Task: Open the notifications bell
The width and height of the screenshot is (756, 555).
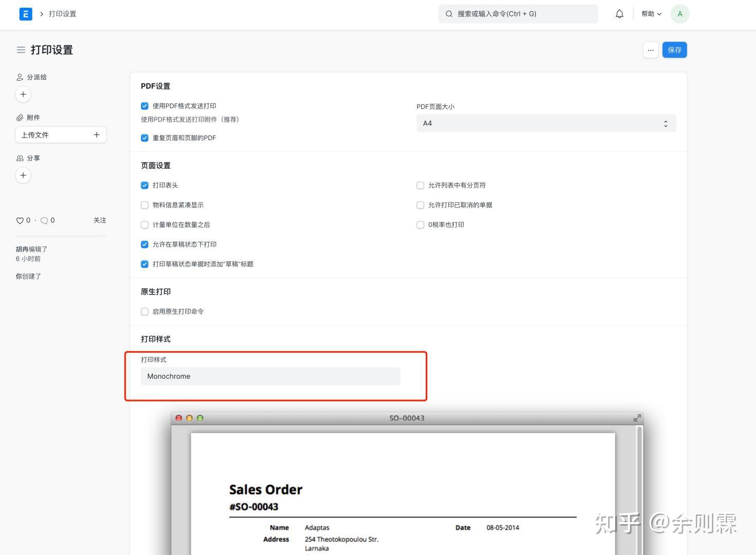Action: click(619, 14)
